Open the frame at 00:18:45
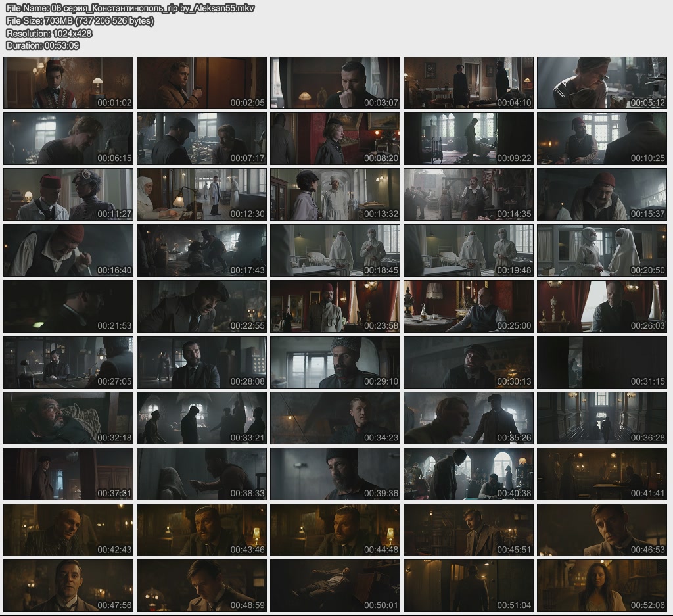This screenshot has width=673, height=616. (x=335, y=250)
